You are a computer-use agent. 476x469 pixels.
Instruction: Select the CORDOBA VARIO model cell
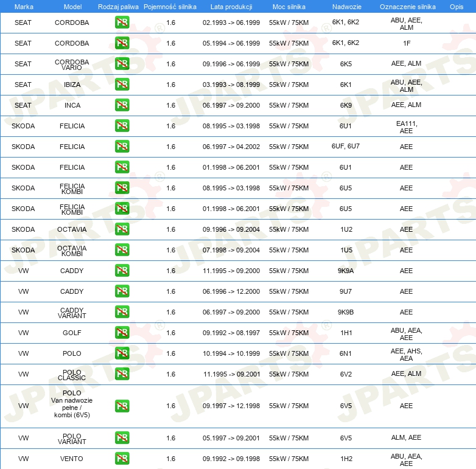point(72,64)
